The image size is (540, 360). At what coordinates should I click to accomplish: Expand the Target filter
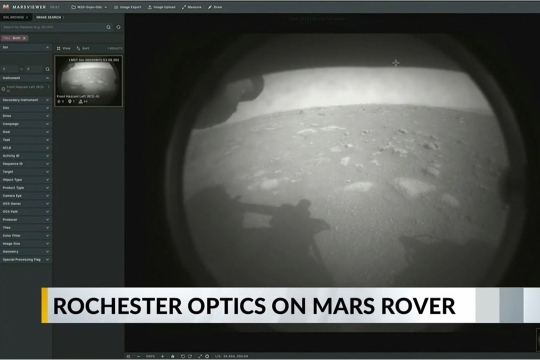(x=26, y=172)
